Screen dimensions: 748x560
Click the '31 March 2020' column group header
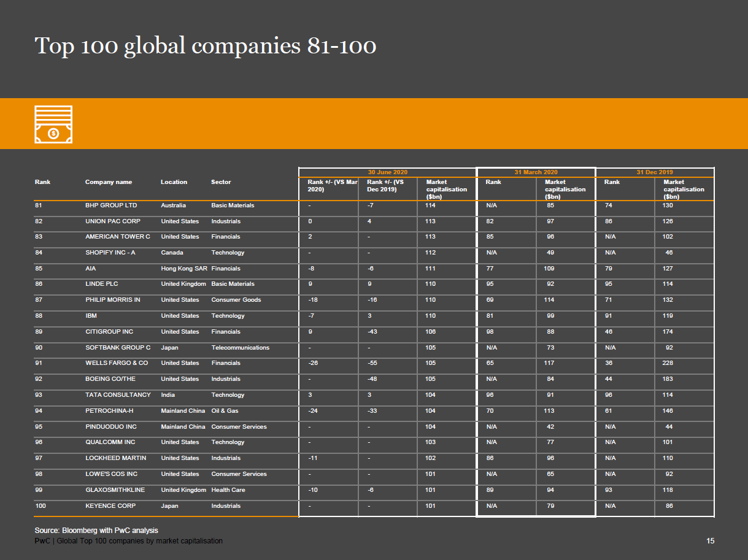[x=536, y=172]
